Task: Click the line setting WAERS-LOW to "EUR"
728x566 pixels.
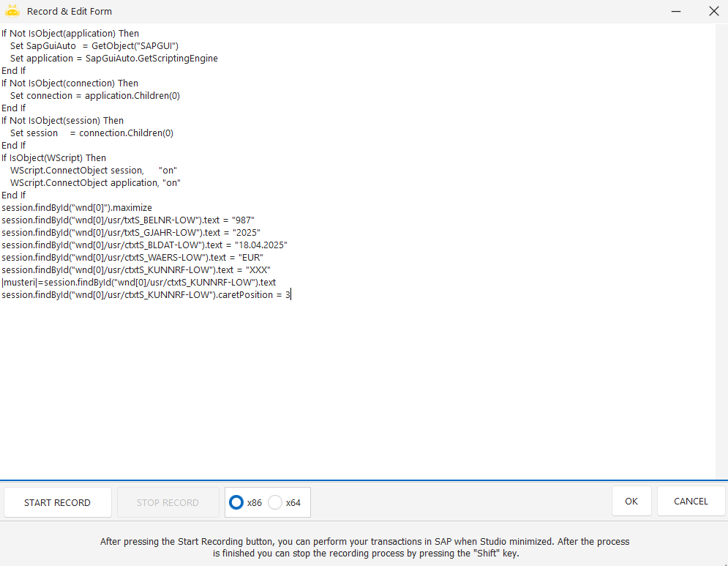Action: (x=132, y=258)
